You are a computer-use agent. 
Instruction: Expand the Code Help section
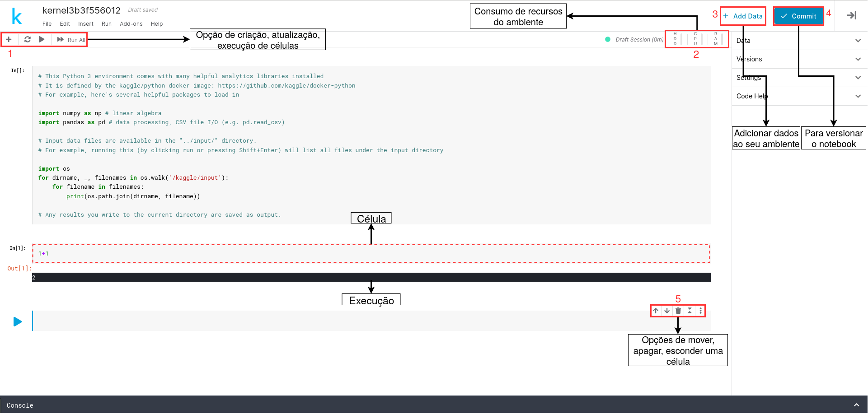point(858,96)
